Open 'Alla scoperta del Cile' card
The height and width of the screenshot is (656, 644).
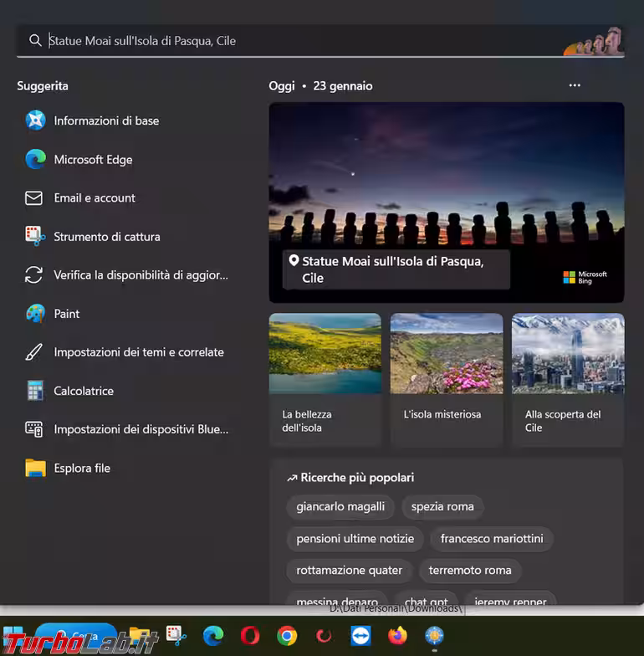568,379
